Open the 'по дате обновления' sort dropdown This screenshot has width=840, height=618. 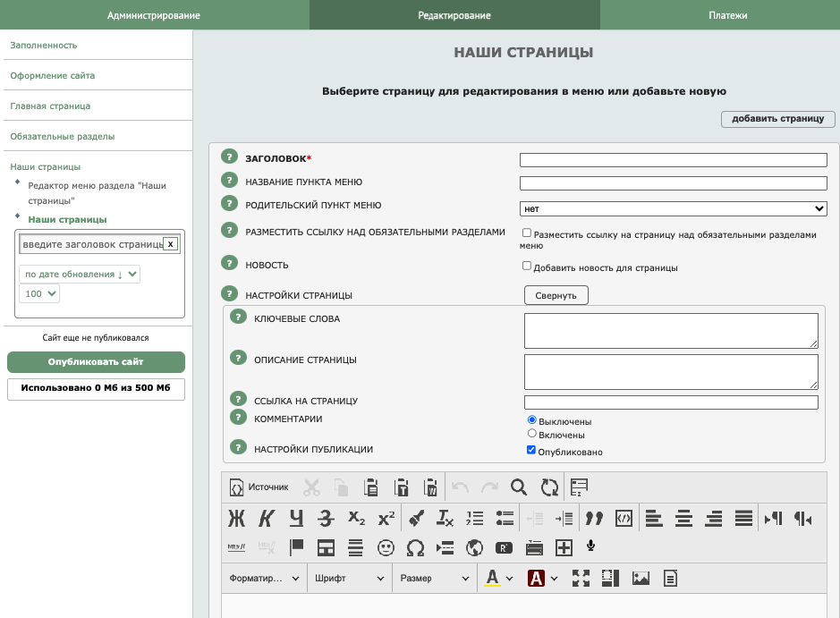click(x=80, y=274)
